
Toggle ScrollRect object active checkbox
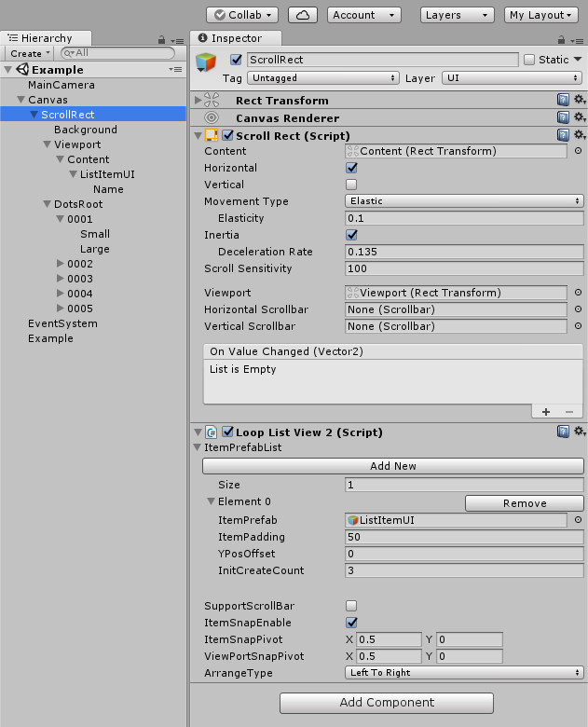pos(236,60)
